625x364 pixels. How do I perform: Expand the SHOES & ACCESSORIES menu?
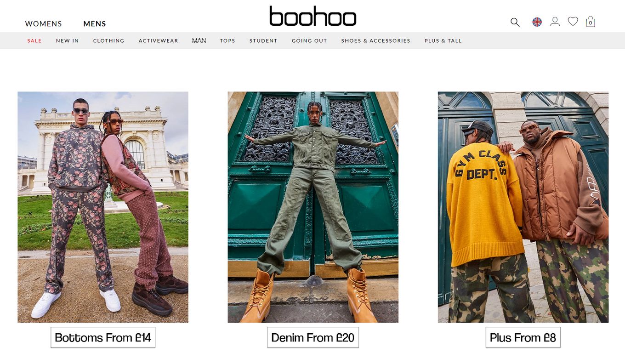(x=375, y=41)
